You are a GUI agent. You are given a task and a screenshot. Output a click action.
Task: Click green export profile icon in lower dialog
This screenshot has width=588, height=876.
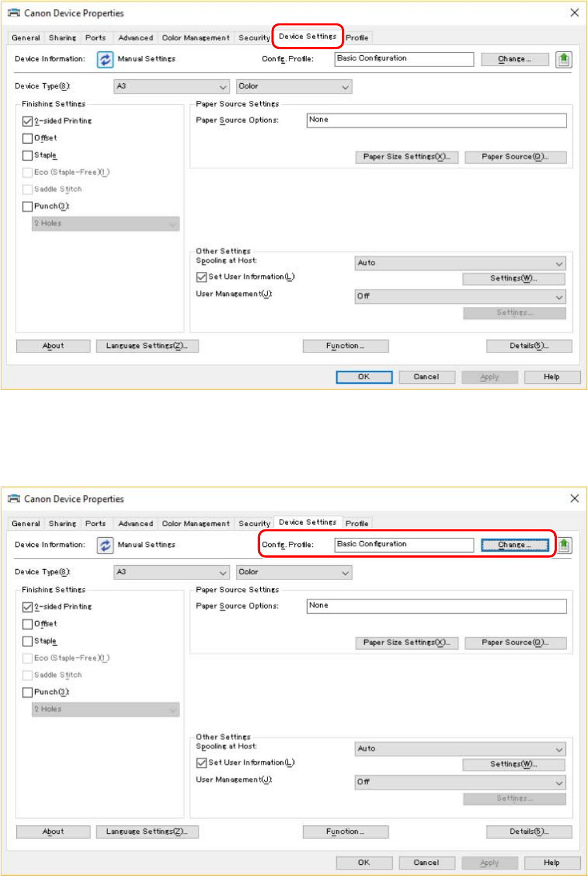click(563, 545)
